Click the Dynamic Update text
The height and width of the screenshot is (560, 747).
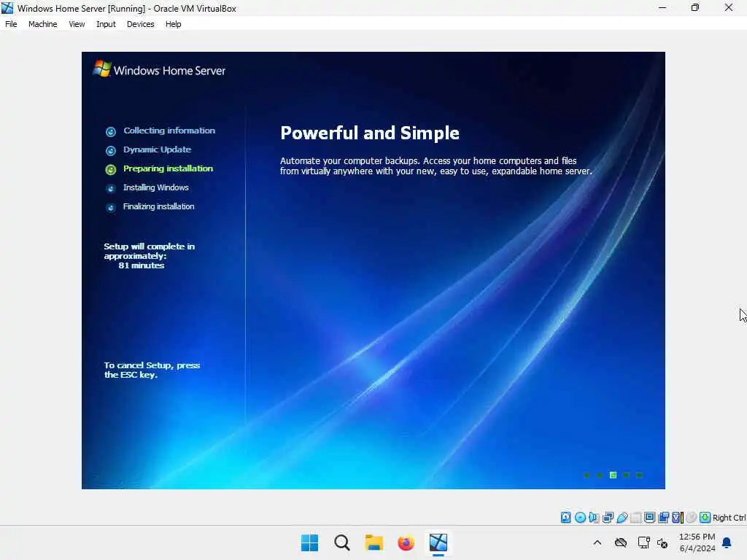158,149
